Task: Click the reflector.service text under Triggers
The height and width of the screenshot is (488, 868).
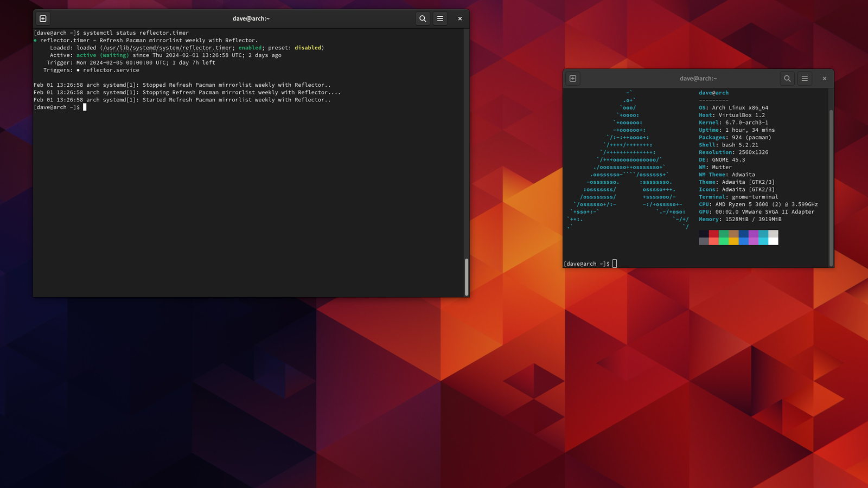Action: [x=111, y=70]
